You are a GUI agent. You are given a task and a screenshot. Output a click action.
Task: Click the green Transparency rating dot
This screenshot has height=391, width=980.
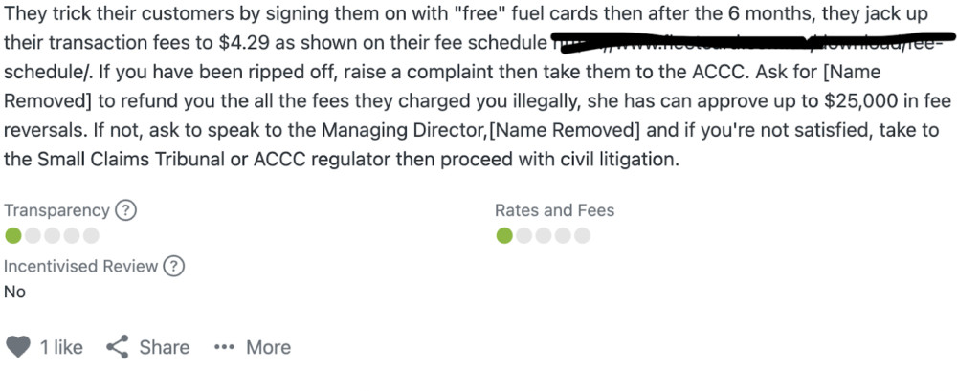13,235
